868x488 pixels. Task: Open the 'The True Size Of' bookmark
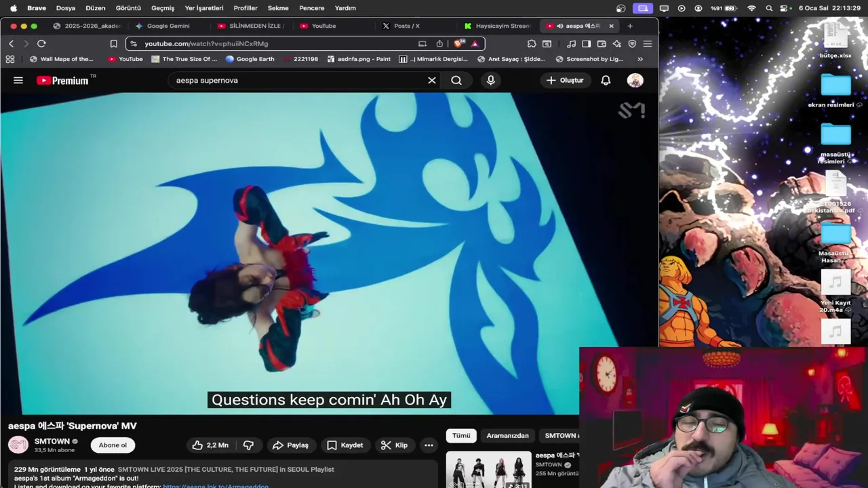tap(184, 59)
